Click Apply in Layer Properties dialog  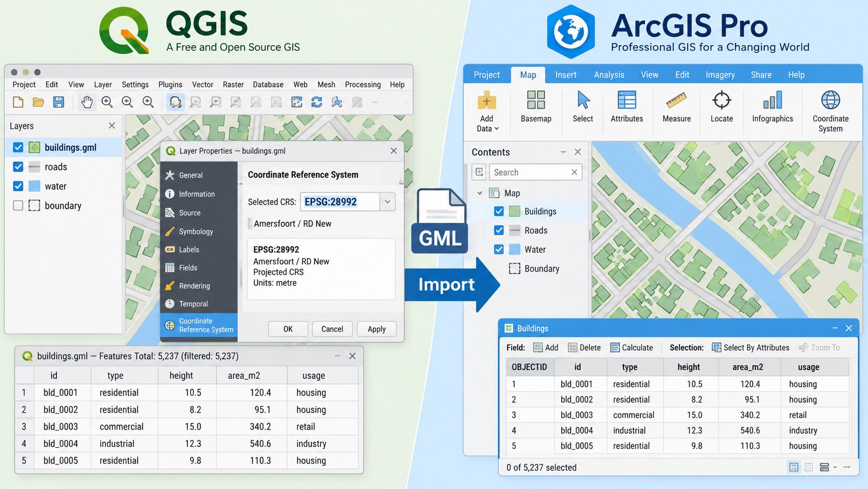376,329
